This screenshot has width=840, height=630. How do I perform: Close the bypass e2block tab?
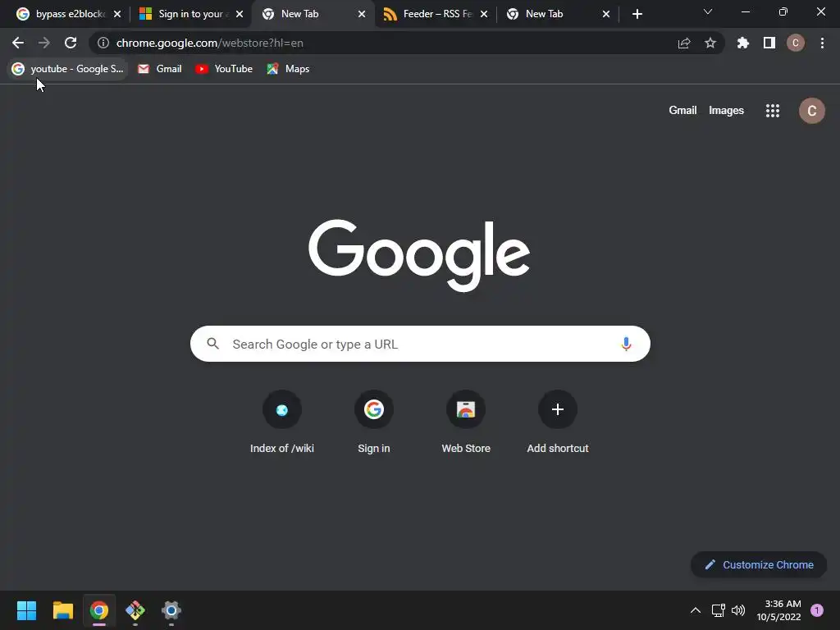pyautogui.click(x=117, y=14)
